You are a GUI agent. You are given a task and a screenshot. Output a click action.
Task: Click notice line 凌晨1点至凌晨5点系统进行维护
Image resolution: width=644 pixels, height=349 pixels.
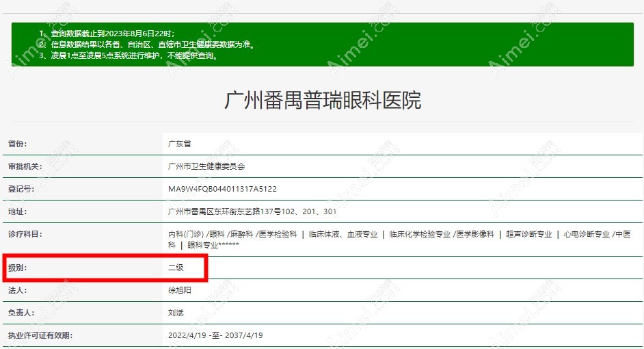(x=129, y=55)
